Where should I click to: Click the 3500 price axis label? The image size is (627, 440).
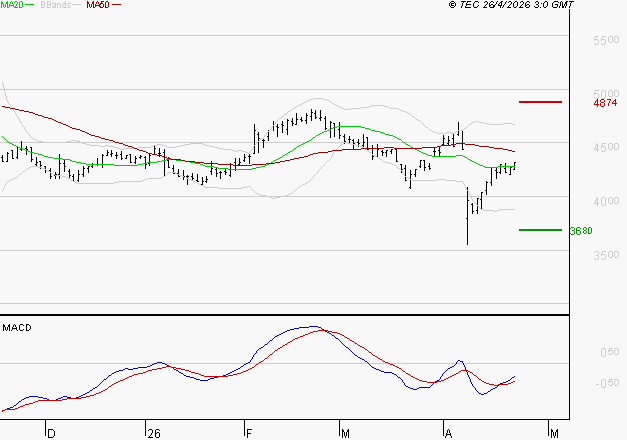[606, 255]
